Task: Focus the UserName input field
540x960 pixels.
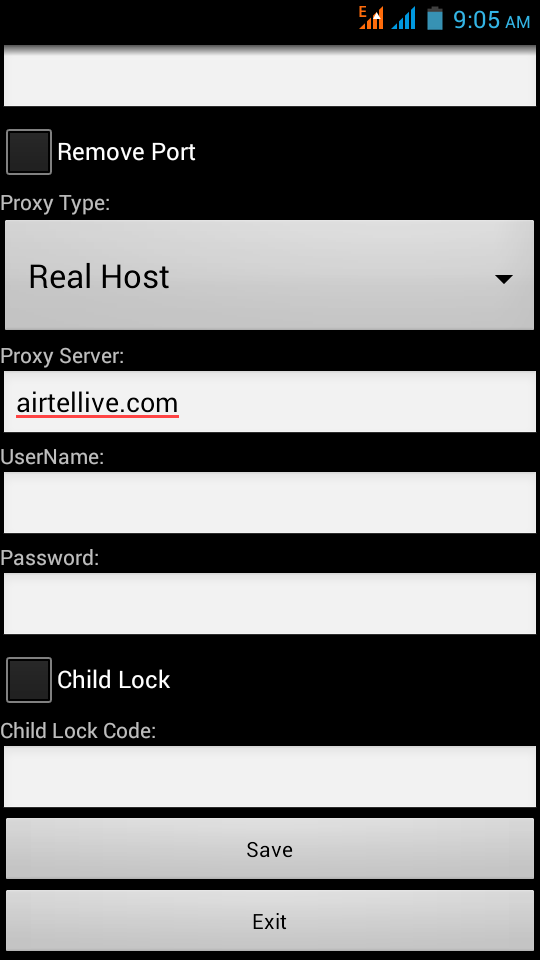Action: pyautogui.click(x=269, y=502)
